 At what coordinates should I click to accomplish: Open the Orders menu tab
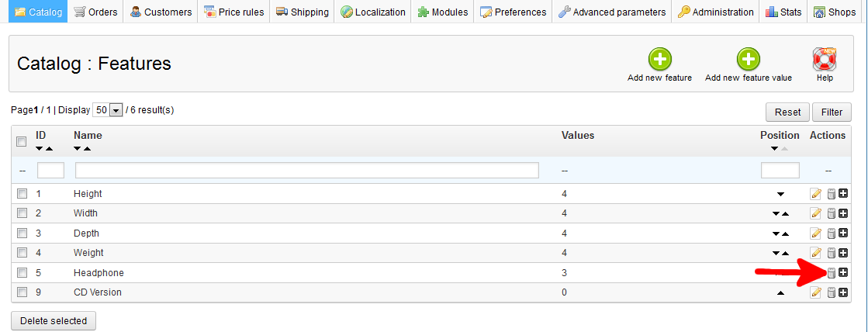coord(96,12)
